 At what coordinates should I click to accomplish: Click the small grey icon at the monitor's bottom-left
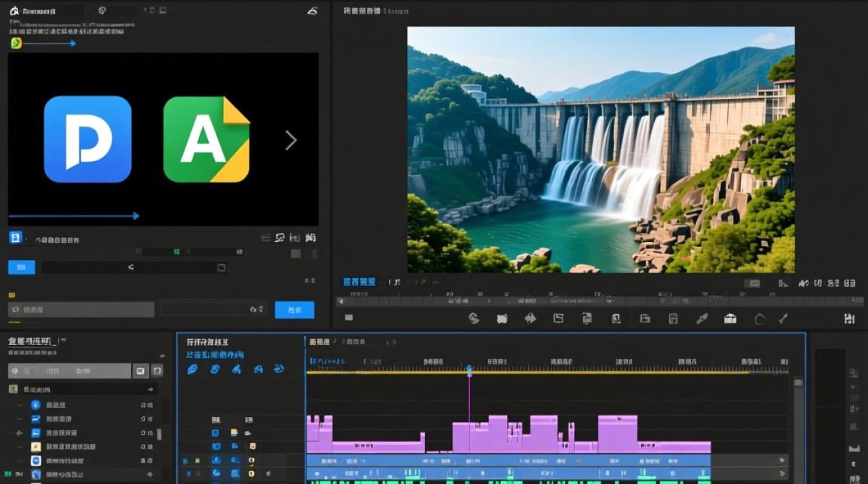pyautogui.click(x=349, y=318)
